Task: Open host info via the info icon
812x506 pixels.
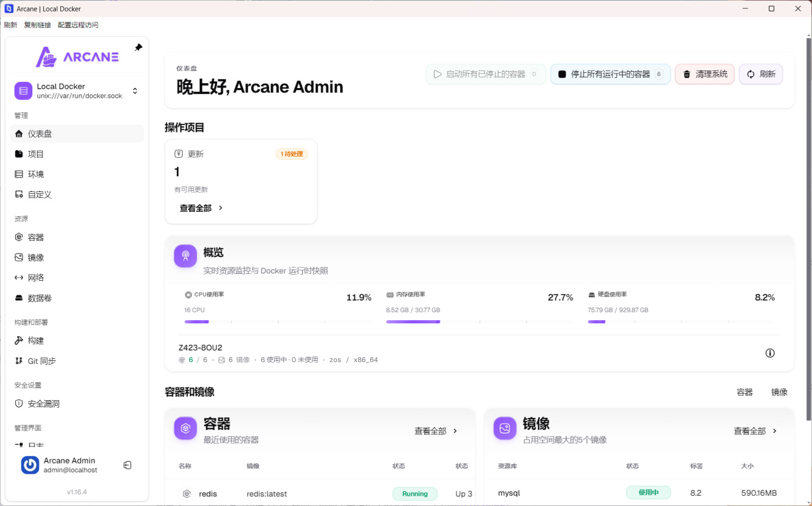Action: (770, 353)
